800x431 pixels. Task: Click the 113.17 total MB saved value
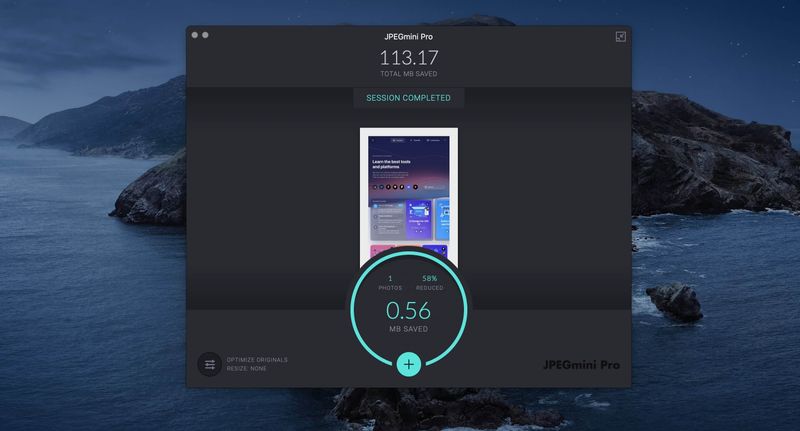[x=409, y=58]
